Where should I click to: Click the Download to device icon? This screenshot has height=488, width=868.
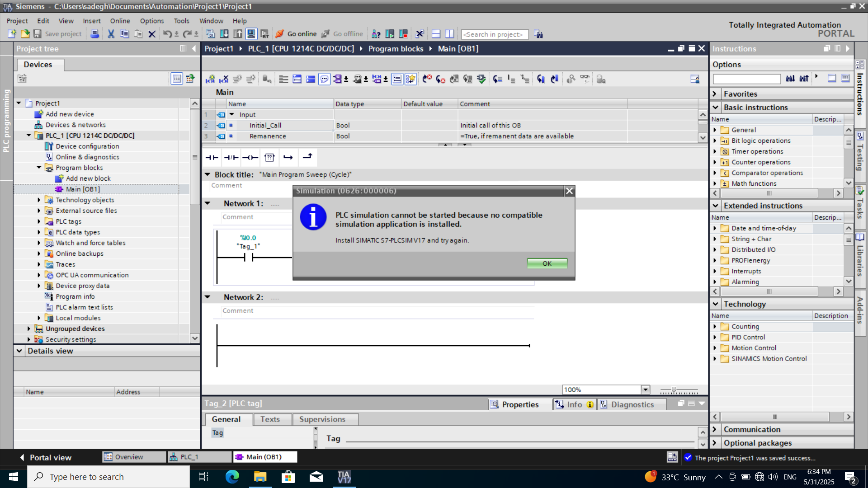point(224,34)
